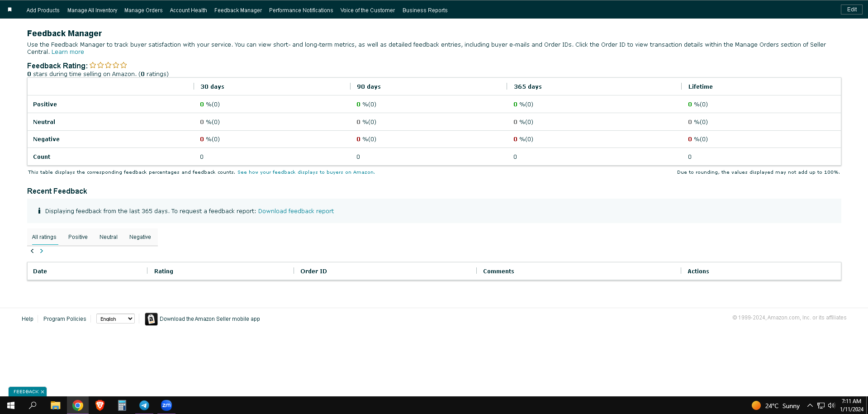Click the fifth feedback rating star
The width and height of the screenshot is (868, 414).
pos(123,65)
